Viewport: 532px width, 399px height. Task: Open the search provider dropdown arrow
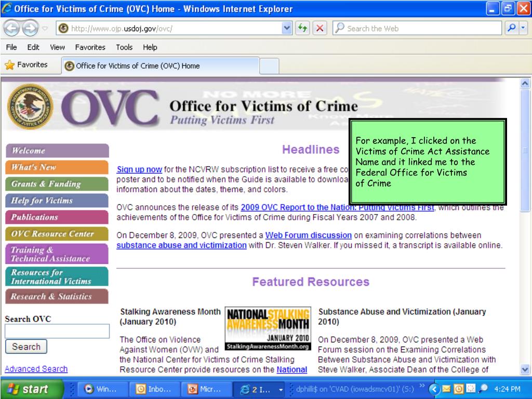pos(523,28)
